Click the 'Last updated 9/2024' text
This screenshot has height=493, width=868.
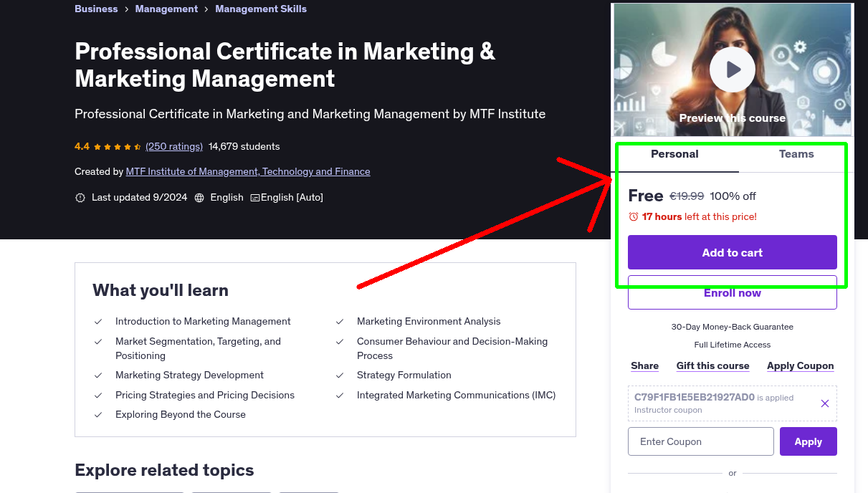pyautogui.click(x=140, y=197)
